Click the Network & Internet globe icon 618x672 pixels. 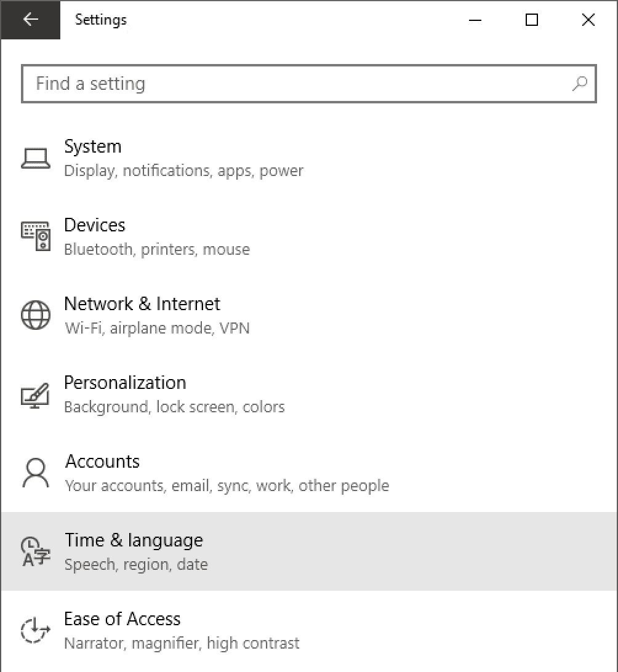coord(36,315)
